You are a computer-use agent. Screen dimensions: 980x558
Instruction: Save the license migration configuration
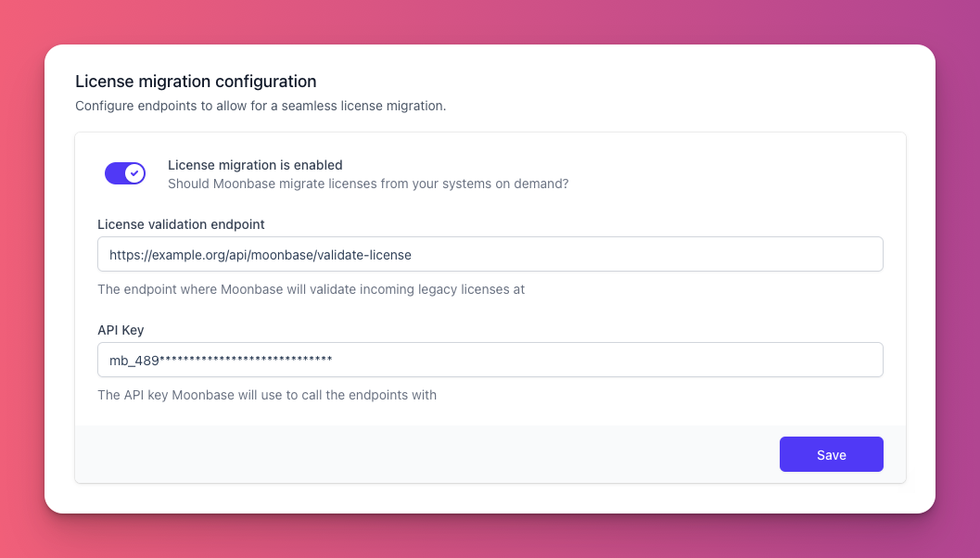[x=832, y=454]
